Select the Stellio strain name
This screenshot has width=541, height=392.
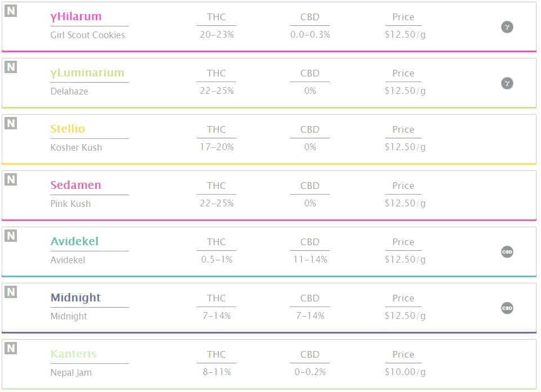(x=68, y=129)
